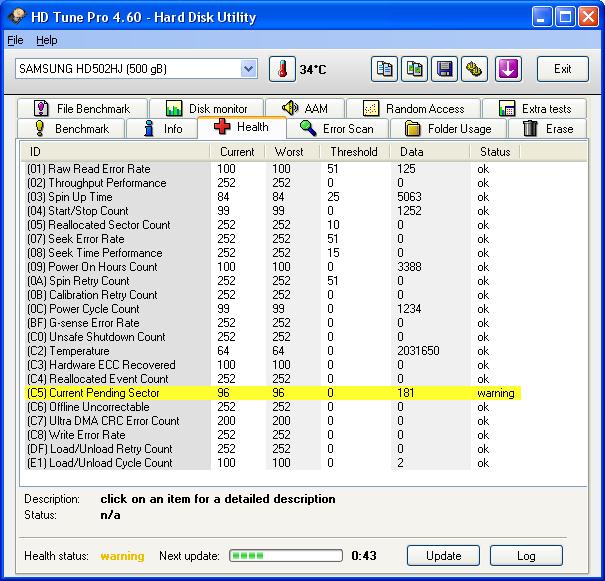Copy info to clipboard icon
This screenshot has width=605, height=581.
pyautogui.click(x=384, y=69)
